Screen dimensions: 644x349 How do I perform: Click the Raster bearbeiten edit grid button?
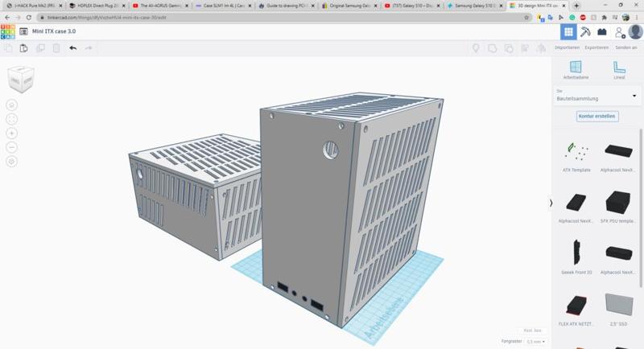pyautogui.click(x=532, y=331)
